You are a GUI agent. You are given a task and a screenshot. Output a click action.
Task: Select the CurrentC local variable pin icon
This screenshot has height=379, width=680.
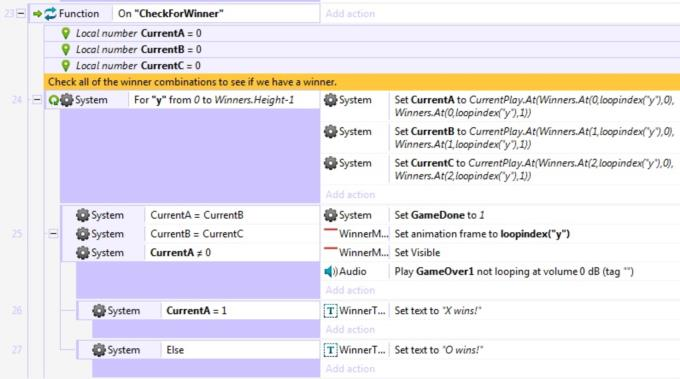point(66,65)
